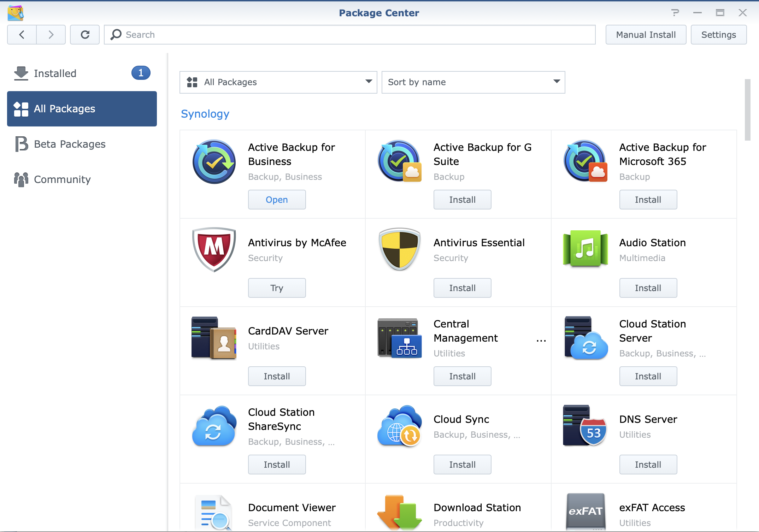Click the DNS Server title text
Viewport: 759px width, 532px height.
tap(648, 419)
